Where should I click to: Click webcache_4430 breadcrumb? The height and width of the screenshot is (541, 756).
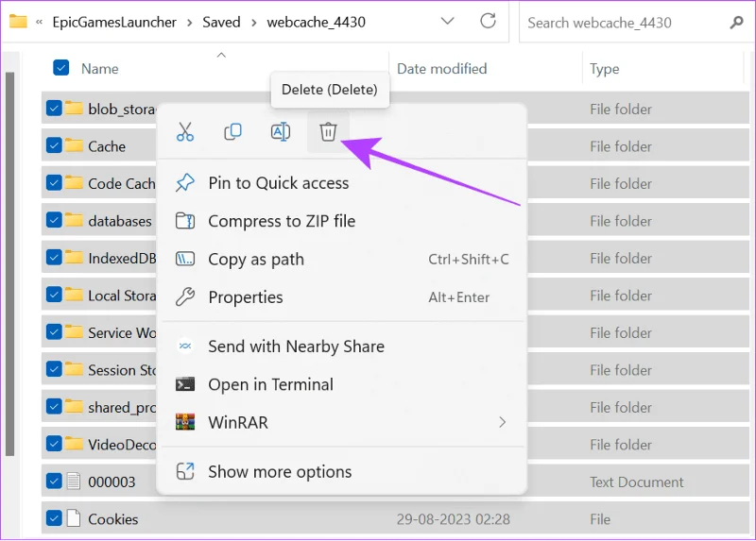point(316,22)
